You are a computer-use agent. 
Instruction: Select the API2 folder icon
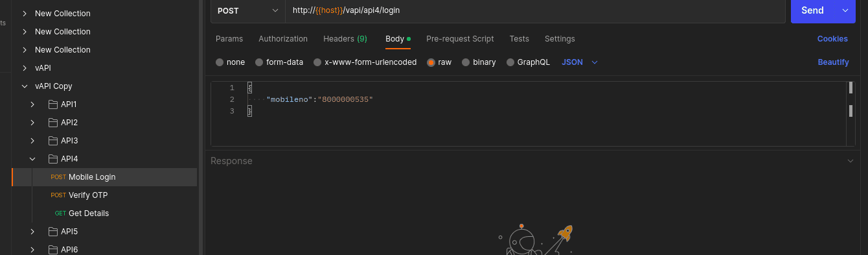(53, 123)
